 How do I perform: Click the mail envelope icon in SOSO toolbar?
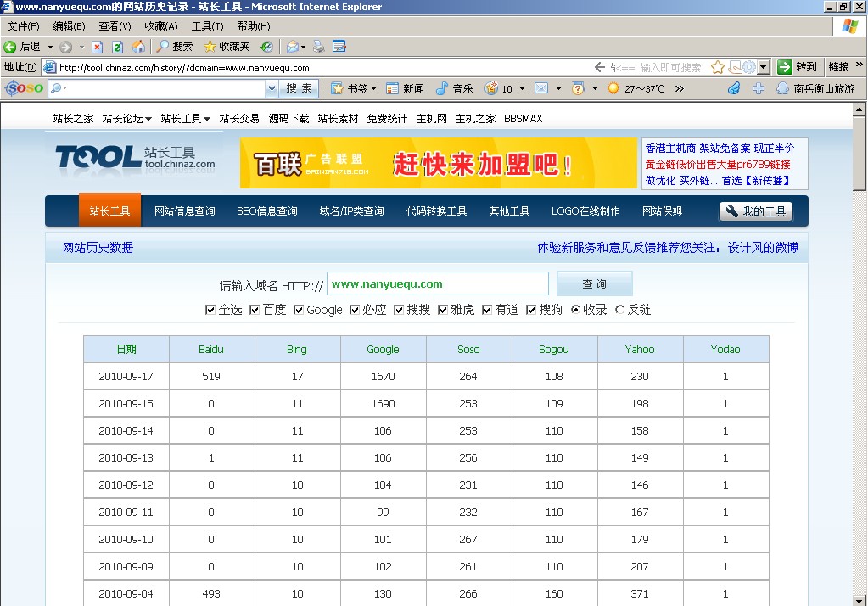pos(540,88)
